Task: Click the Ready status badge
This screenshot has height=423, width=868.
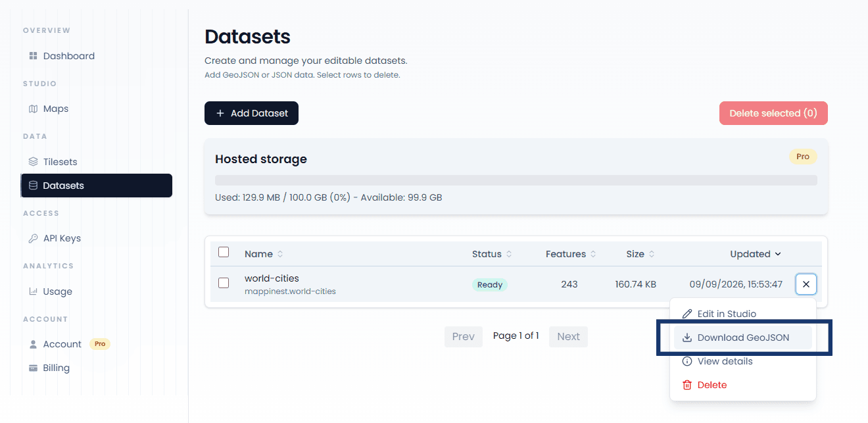Action: (490, 285)
